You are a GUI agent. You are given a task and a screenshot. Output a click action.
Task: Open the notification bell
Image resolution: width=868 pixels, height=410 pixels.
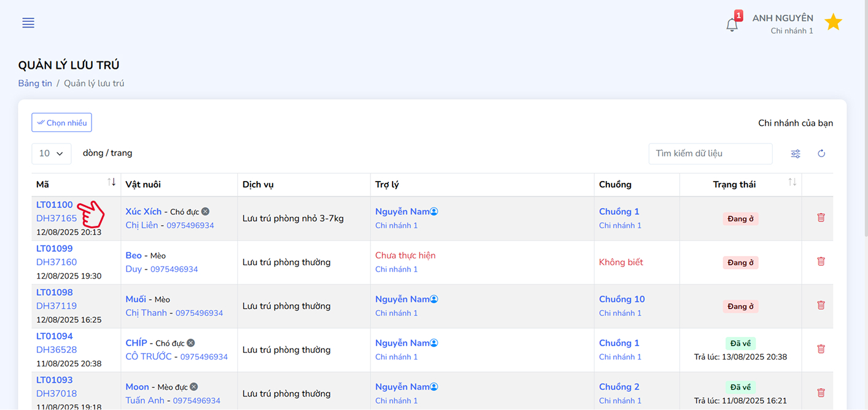coord(732,25)
